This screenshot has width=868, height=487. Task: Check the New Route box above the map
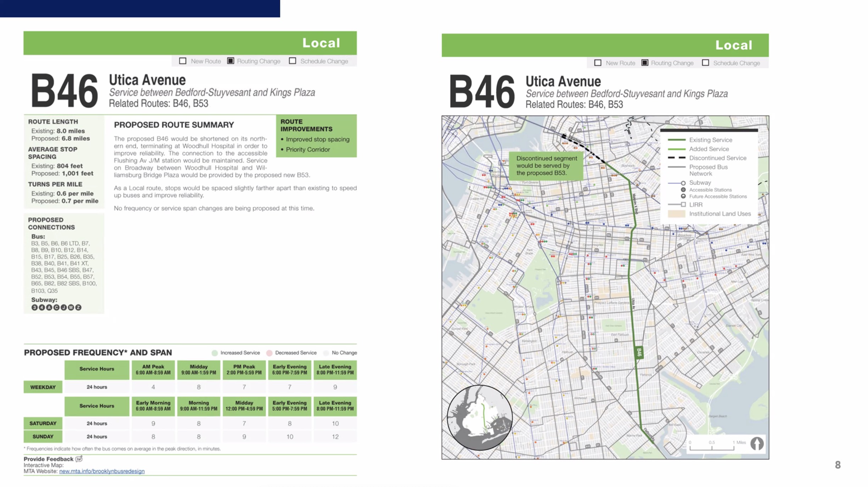tap(598, 63)
